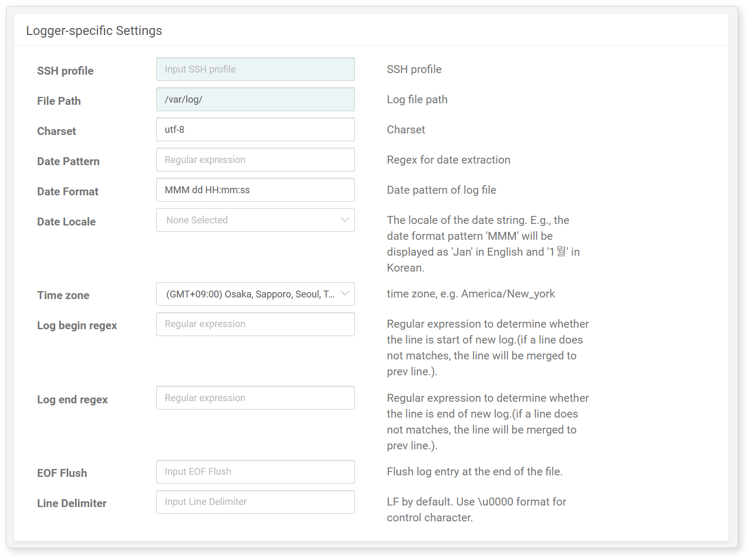
Task: Click the Time zone dropdown chevron arrow
Action: point(345,294)
